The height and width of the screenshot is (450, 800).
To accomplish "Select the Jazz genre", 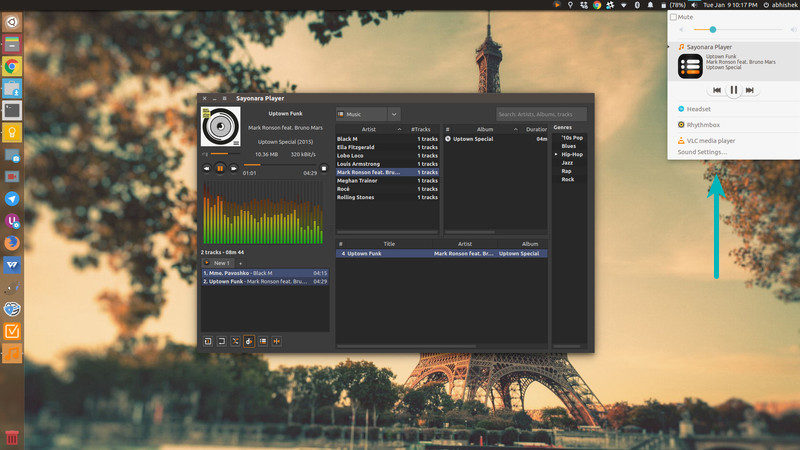I will (567, 163).
